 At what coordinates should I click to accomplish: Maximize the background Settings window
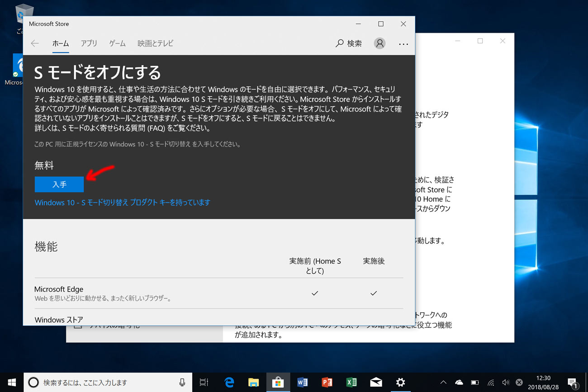point(480,41)
